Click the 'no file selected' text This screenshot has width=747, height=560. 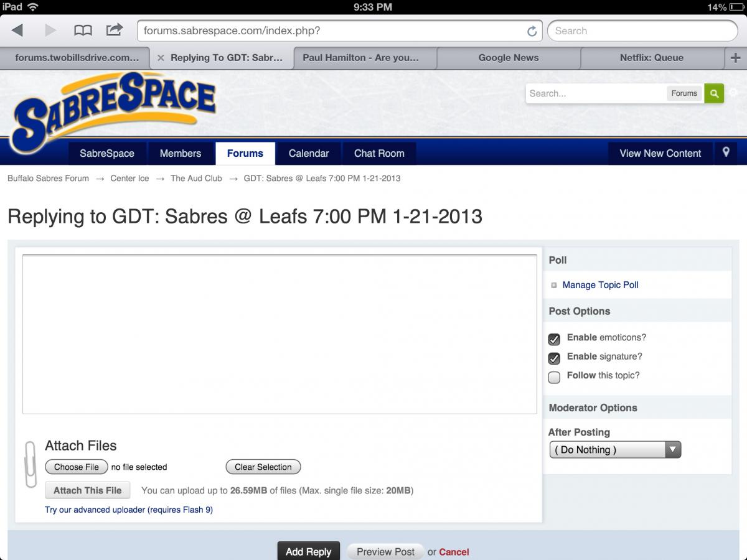139,467
